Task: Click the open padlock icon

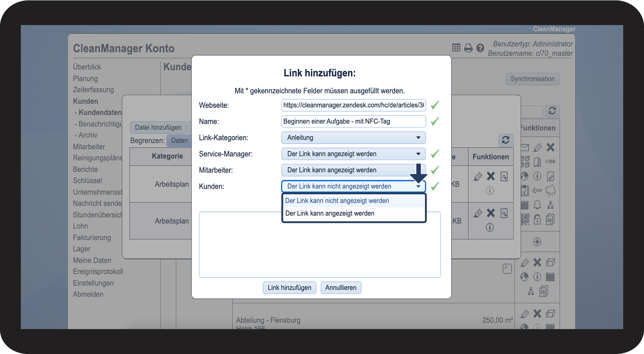Action: tap(537, 219)
